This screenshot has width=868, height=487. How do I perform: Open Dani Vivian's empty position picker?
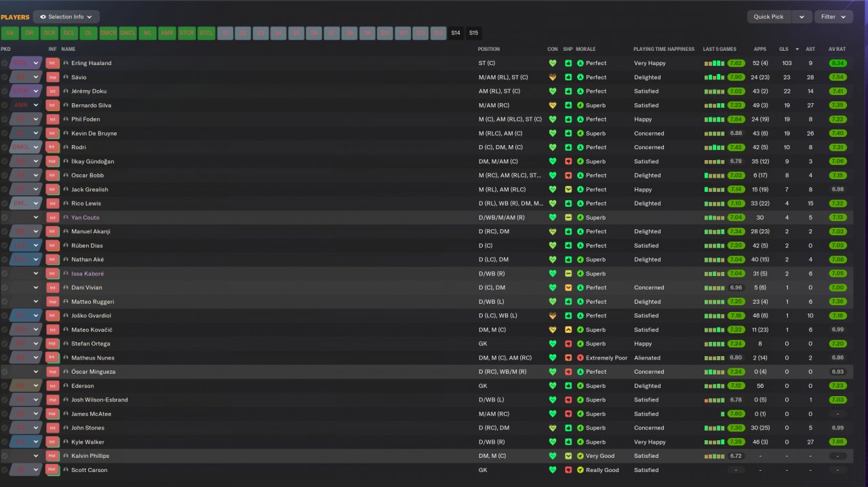click(x=26, y=288)
